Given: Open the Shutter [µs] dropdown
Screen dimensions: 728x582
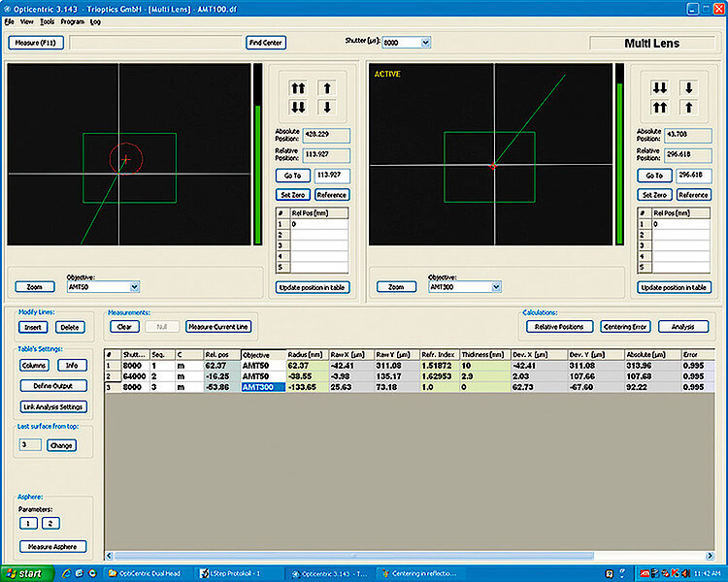Looking at the screenshot, I should [425, 43].
